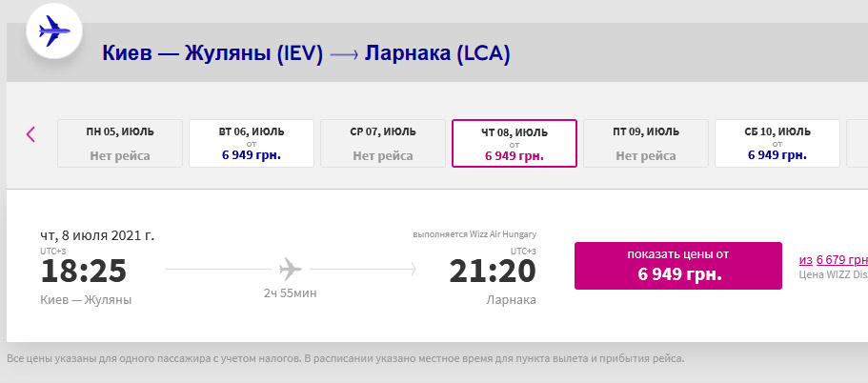This screenshot has height=383, width=868.
Task: Select the ПН 05, ИЮЛЬ date tab
Action: [120, 143]
